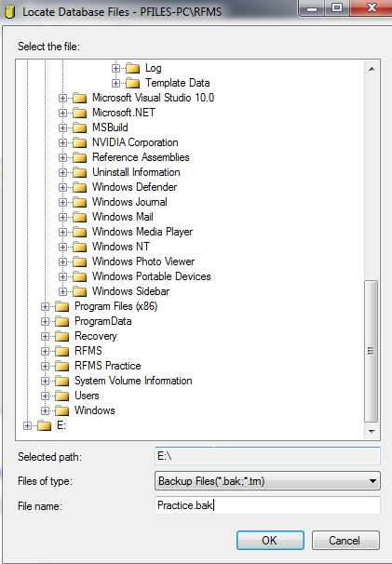Expand the Windows Media Player folder
The width and height of the screenshot is (392, 564).
coord(62,232)
